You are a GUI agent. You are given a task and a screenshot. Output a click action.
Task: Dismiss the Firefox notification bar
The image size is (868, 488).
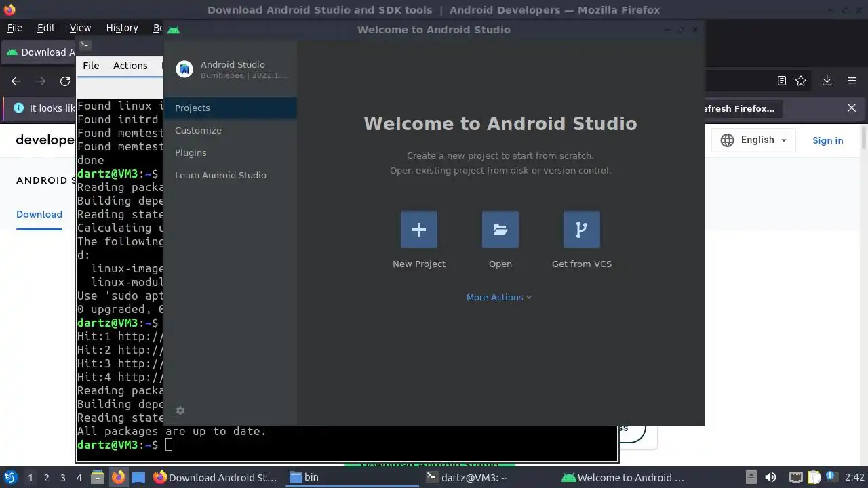tap(852, 108)
